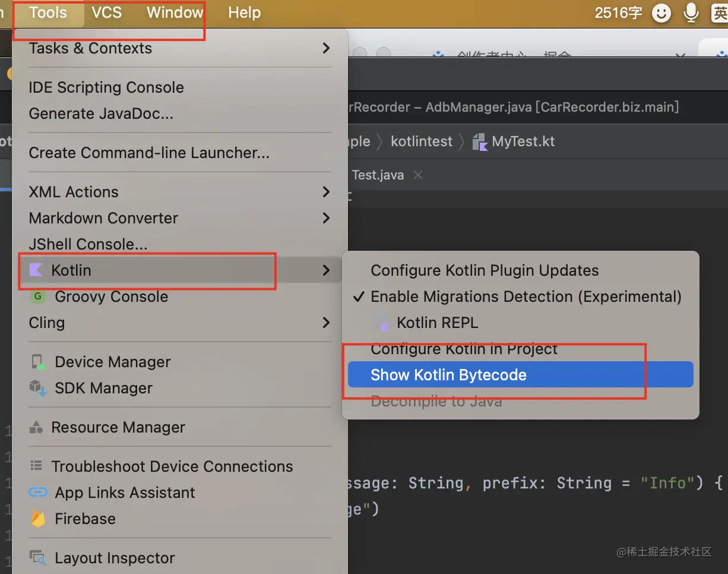Image resolution: width=728 pixels, height=574 pixels.
Task: Open the Tools menu in menu bar
Action: [x=48, y=12]
